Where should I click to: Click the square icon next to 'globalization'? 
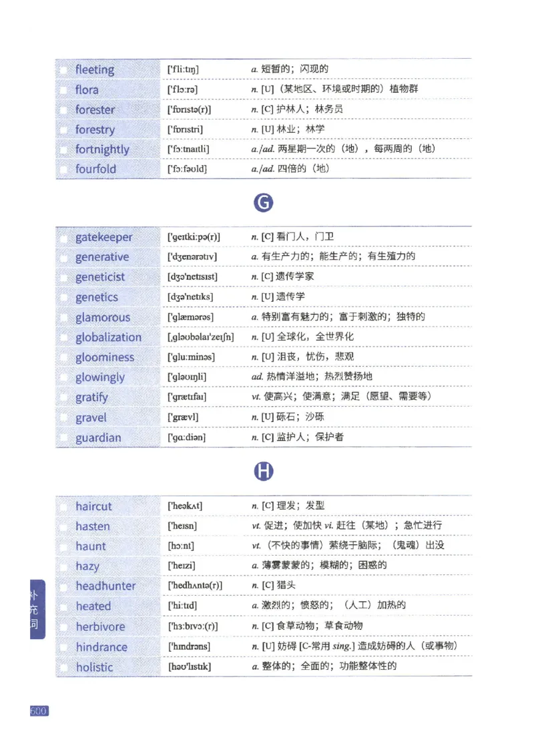64,337
